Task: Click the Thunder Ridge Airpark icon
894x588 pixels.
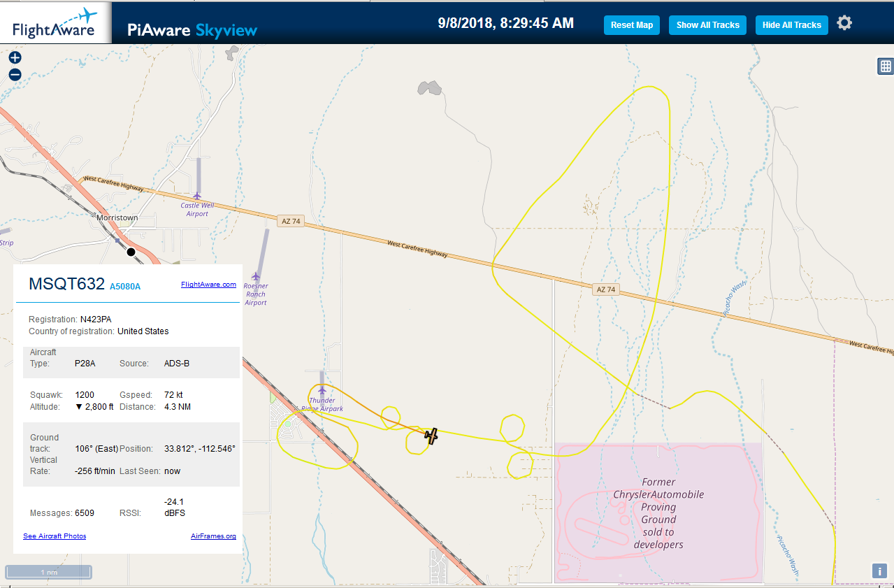Action: 322,391
